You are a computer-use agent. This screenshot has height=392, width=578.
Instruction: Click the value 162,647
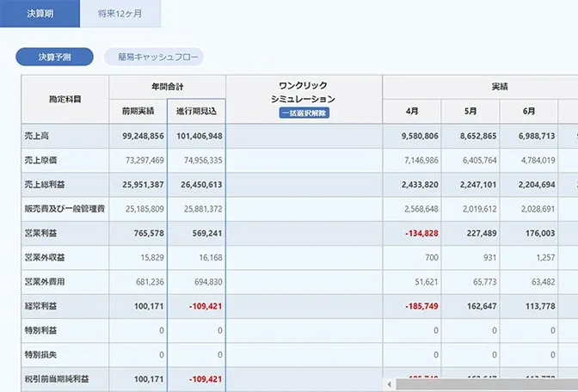tap(482, 306)
